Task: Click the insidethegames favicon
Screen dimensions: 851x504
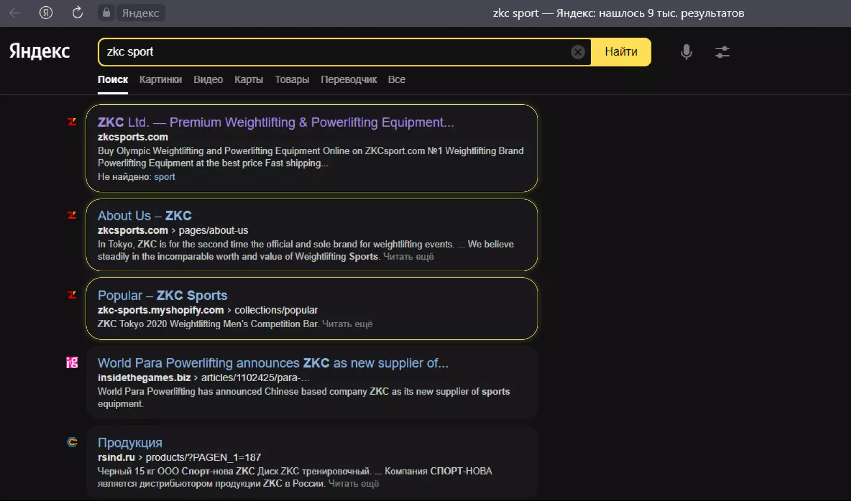Action: tap(72, 362)
